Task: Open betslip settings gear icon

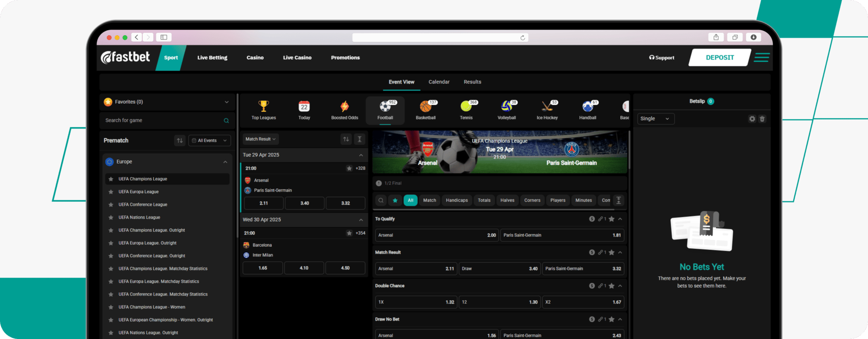Action: (x=752, y=119)
